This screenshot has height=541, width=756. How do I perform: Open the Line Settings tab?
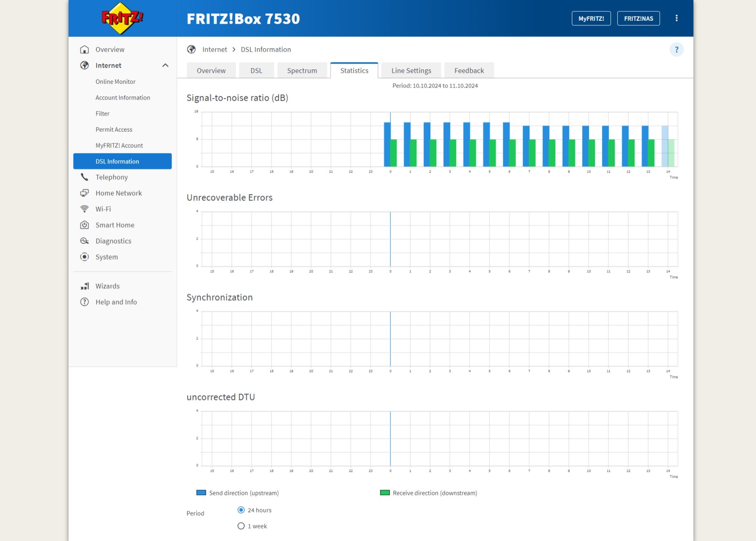411,71
